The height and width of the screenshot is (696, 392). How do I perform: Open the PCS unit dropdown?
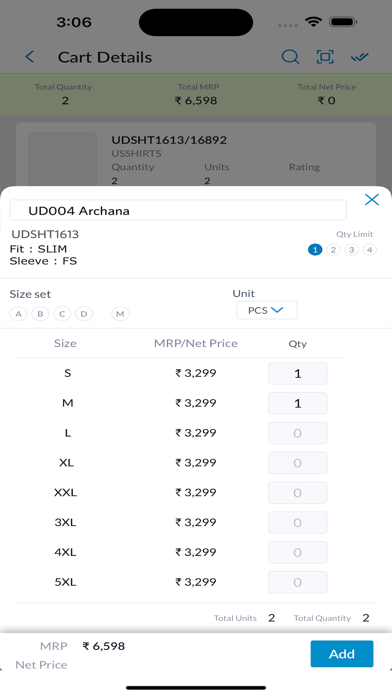coord(266,310)
